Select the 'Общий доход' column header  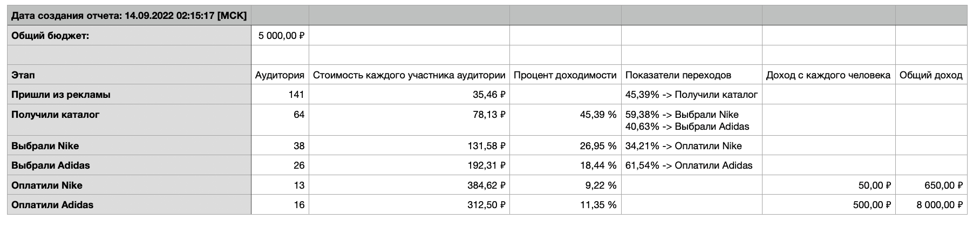pyautogui.click(x=930, y=75)
